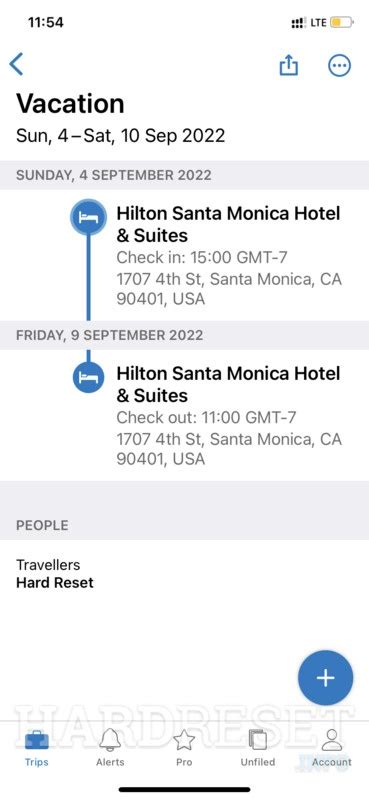369x800 pixels.
Task: Tap the blue plus add button
Action: 326,678
